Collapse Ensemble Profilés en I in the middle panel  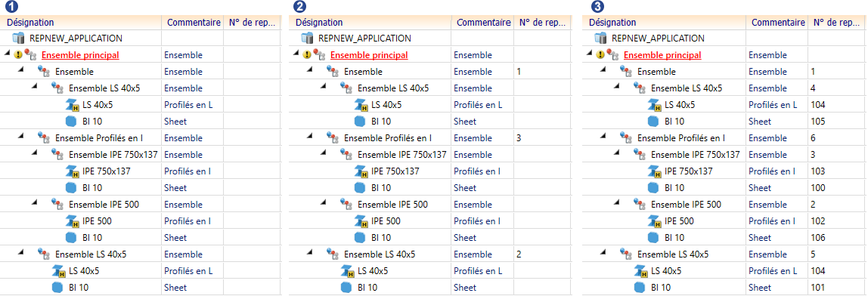tap(309, 137)
